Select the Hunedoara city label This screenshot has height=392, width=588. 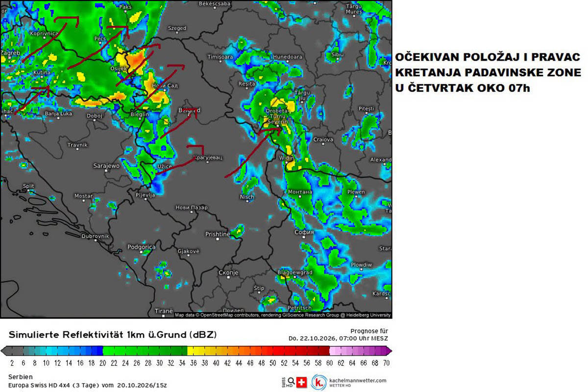click(x=288, y=57)
